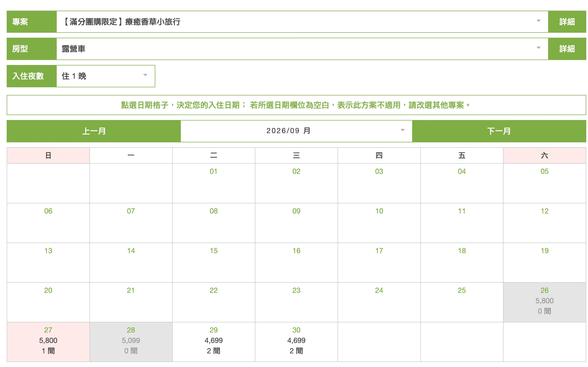The width and height of the screenshot is (588, 367).
Task: Click calendar date 09
Action: pyautogui.click(x=296, y=223)
